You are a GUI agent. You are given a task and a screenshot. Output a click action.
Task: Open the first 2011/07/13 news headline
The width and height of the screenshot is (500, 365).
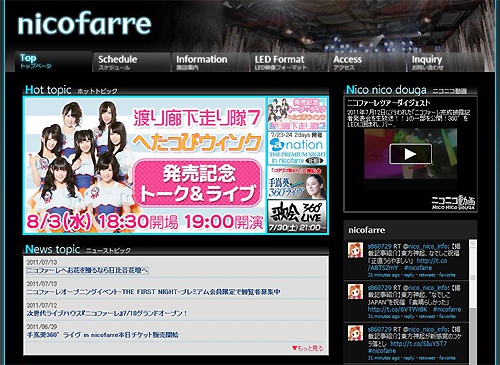[x=87, y=270]
